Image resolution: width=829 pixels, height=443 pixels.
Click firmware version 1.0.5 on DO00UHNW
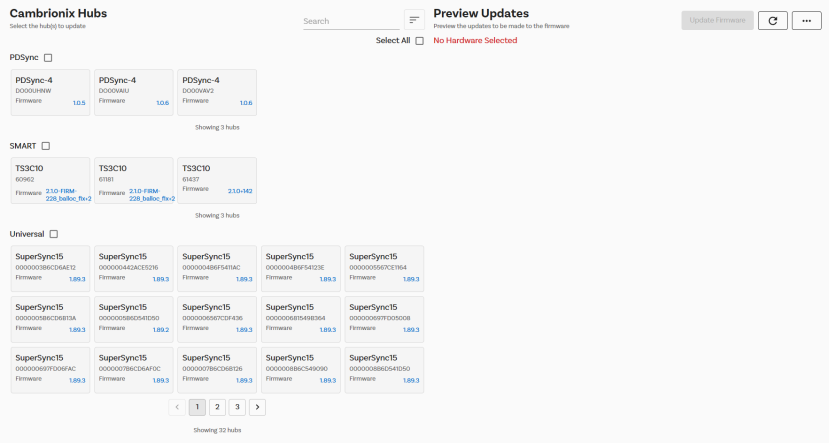click(79, 103)
